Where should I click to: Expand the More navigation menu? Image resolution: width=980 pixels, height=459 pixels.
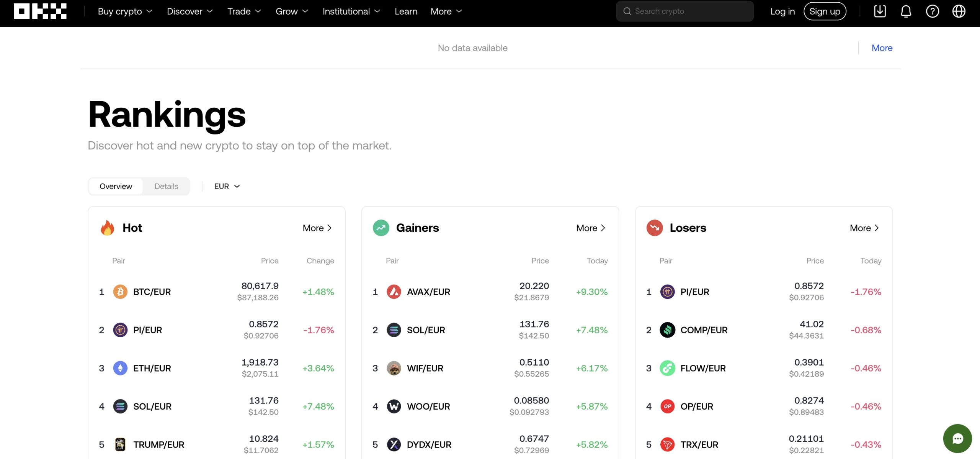pos(446,11)
